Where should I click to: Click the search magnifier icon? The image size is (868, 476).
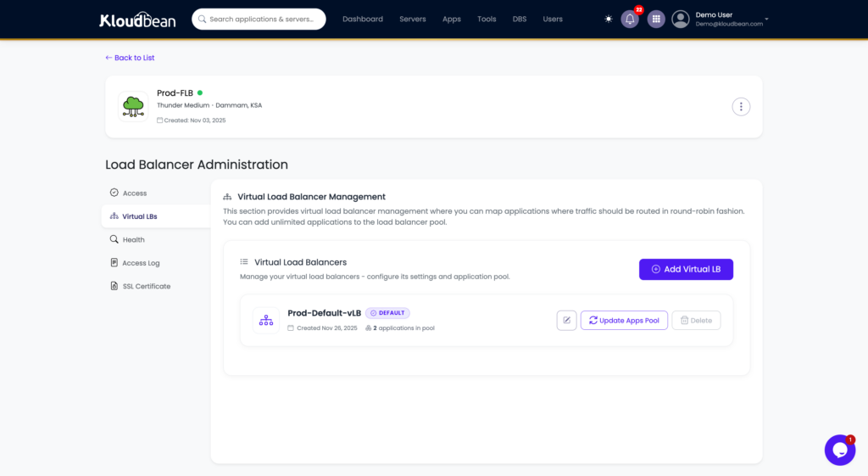[202, 19]
